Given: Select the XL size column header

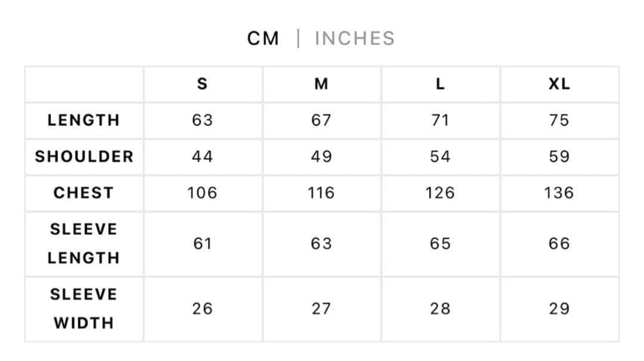Looking at the screenshot, I should click(x=559, y=84).
